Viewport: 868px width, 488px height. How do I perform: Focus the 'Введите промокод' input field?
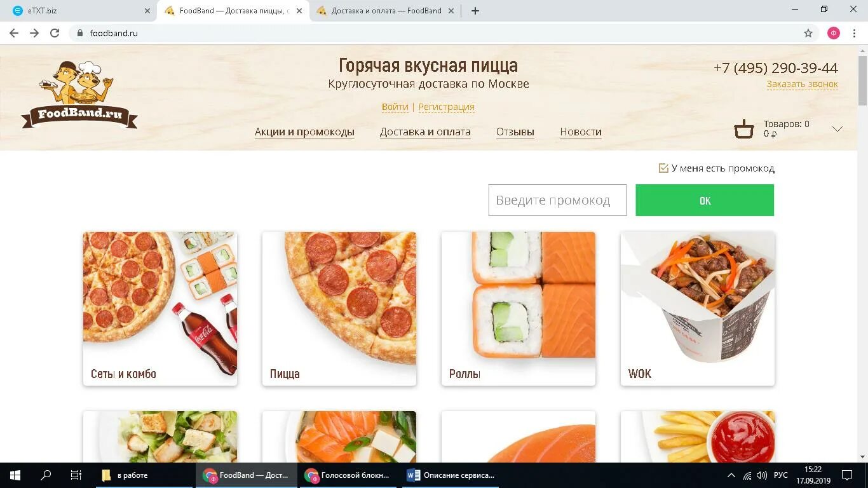click(557, 200)
